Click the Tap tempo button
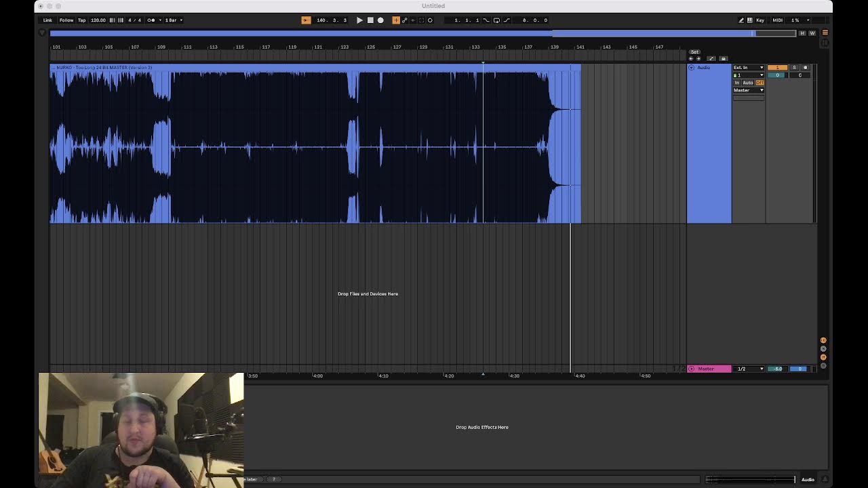 tap(82, 20)
